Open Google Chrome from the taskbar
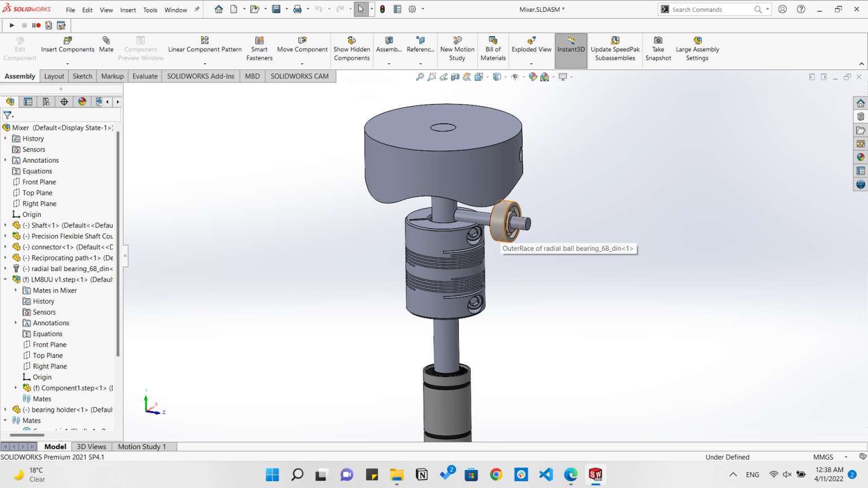 tap(496, 474)
